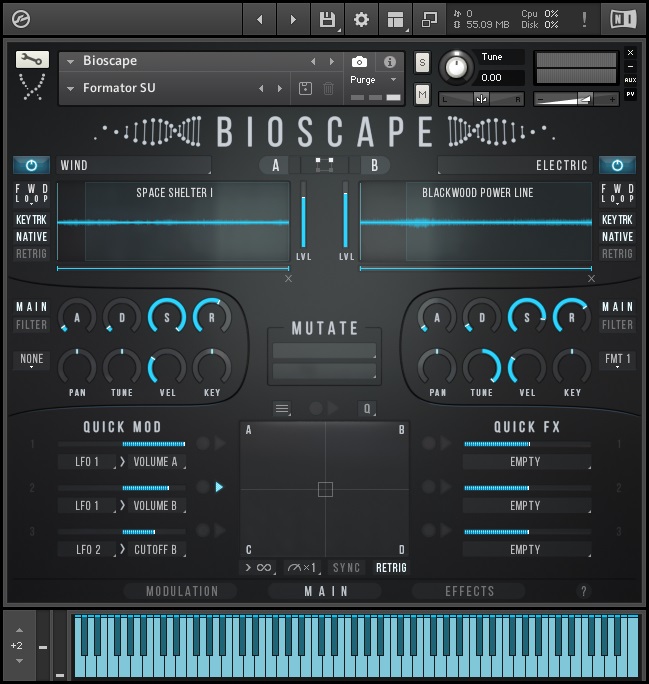Switch to MODULATION tab
This screenshot has width=649, height=684.
(x=181, y=591)
